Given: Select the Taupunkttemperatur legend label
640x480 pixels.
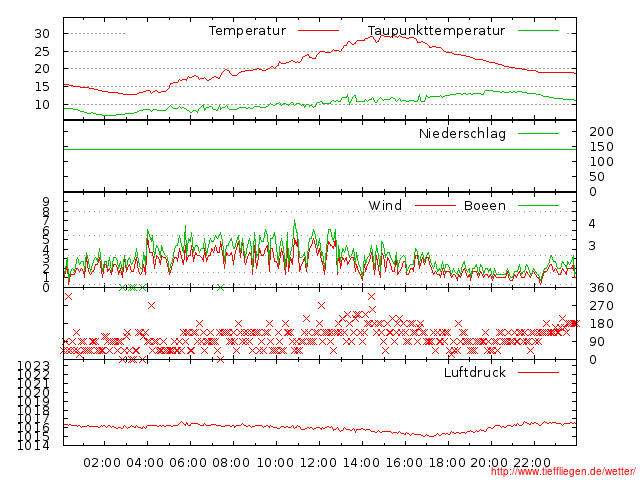Looking at the screenshot, I should [436, 31].
